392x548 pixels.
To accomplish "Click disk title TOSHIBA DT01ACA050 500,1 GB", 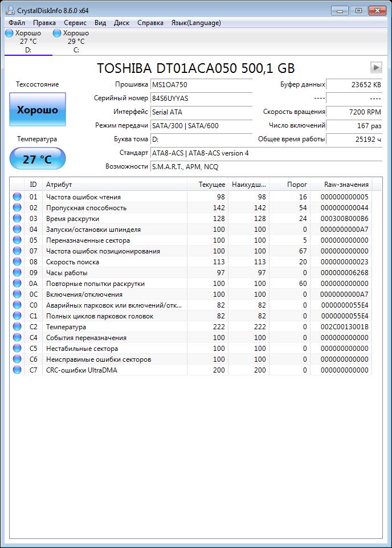I will (x=196, y=68).
